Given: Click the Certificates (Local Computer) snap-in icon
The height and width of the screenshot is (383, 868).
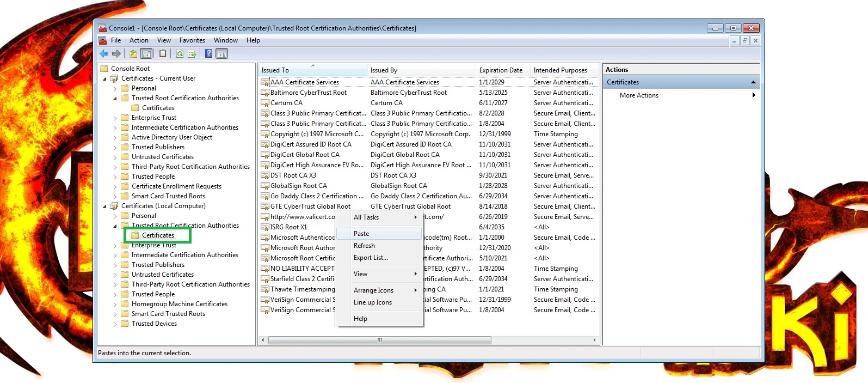Looking at the screenshot, I should click(114, 206).
